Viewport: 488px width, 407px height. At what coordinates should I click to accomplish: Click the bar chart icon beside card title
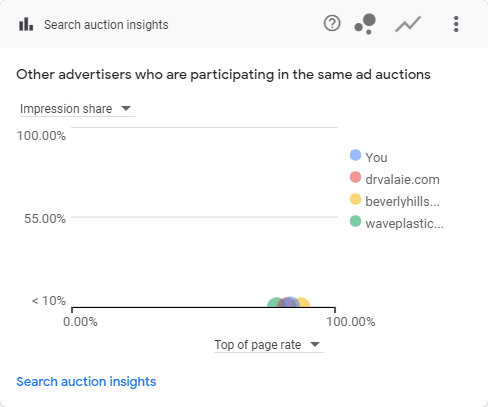(x=26, y=24)
